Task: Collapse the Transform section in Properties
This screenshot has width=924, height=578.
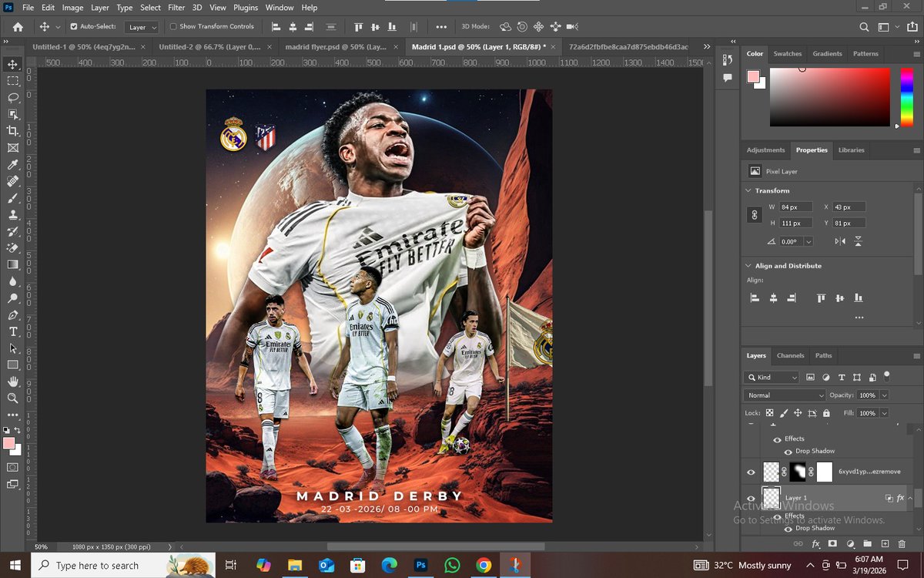Action: coord(748,190)
